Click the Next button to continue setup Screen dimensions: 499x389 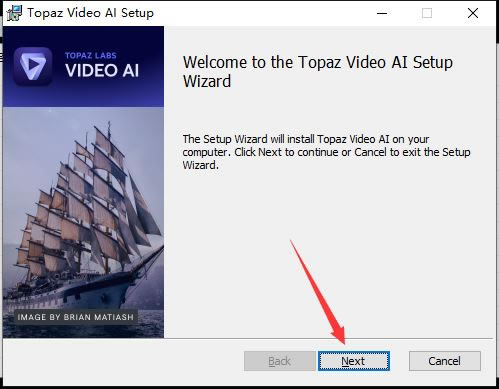tap(354, 361)
